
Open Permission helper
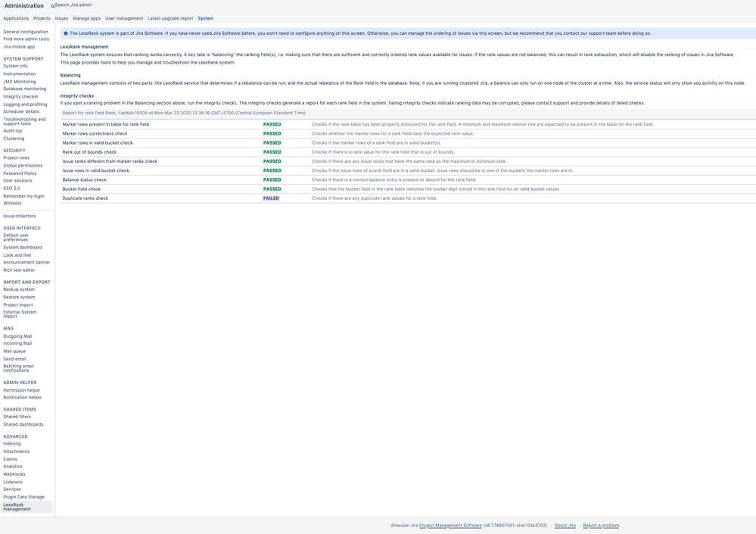22,390
